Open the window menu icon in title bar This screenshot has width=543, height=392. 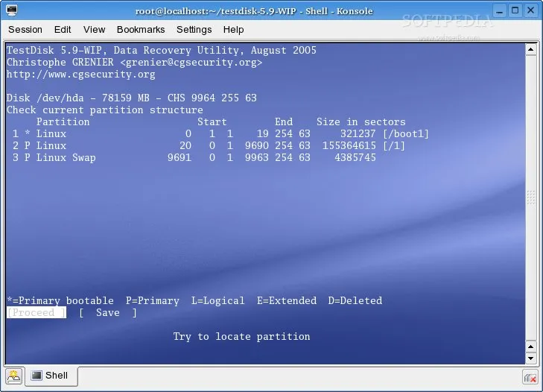click(x=10, y=10)
